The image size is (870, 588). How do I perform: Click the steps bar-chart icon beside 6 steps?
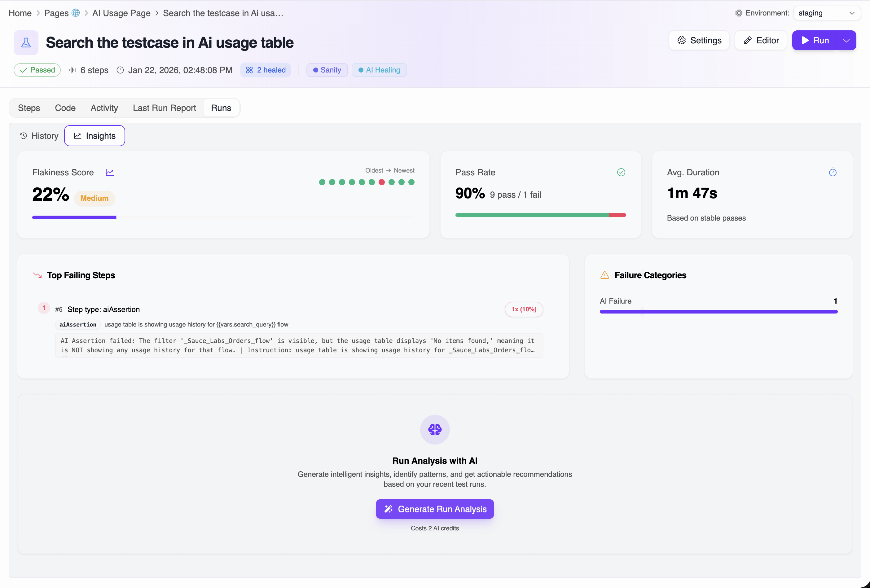pos(72,70)
